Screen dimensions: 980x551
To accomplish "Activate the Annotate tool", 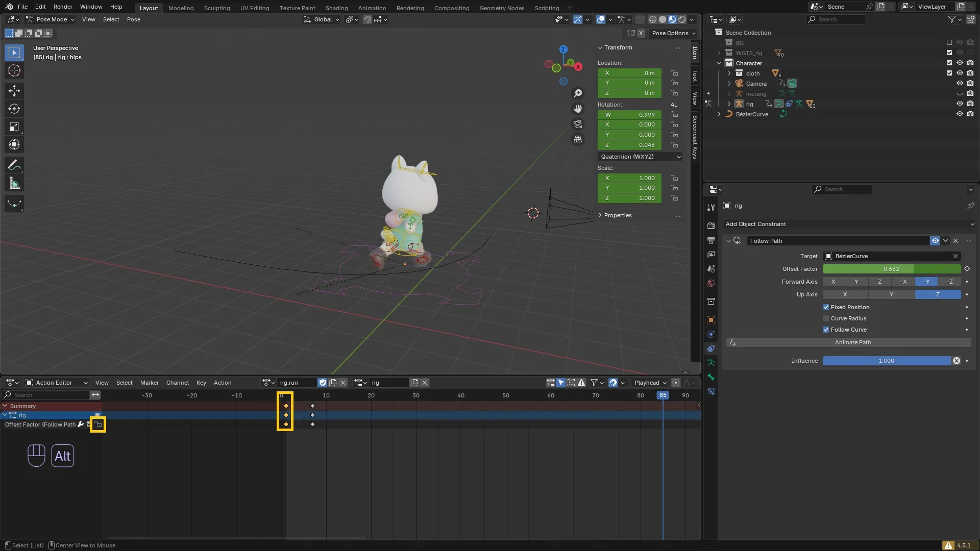I will click(14, 165).
